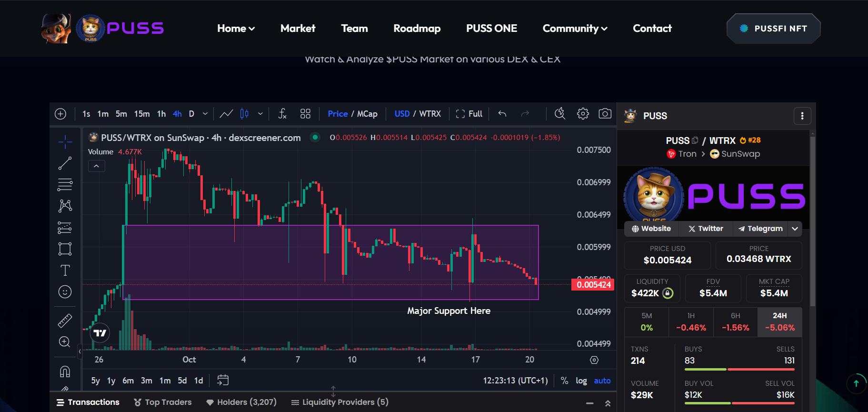
Task: Open the PUSS Website link
Action: point(651,229)
